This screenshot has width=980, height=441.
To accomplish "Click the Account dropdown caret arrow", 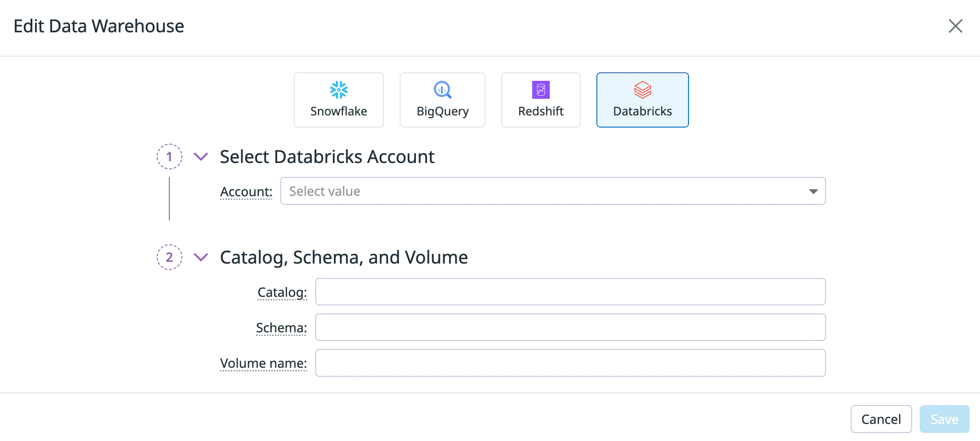I will pyautogui.click(x=813, y=191).
